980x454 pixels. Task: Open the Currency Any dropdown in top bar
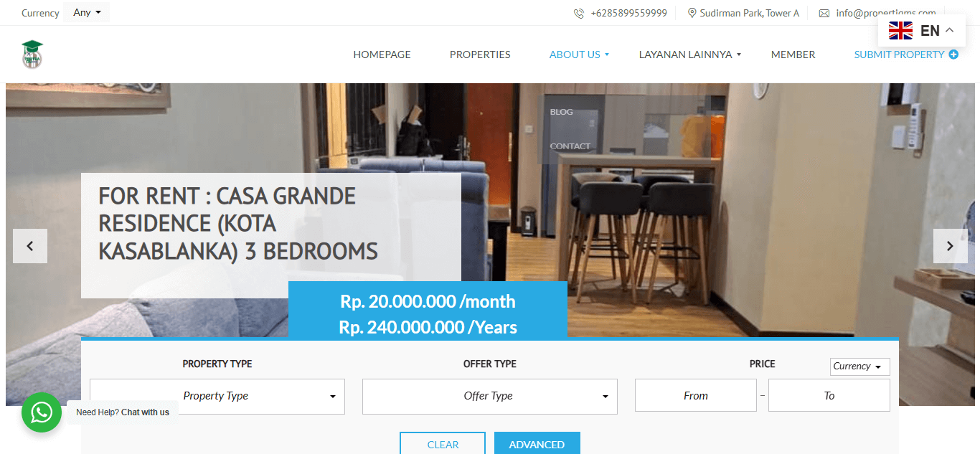coord(87,12)
